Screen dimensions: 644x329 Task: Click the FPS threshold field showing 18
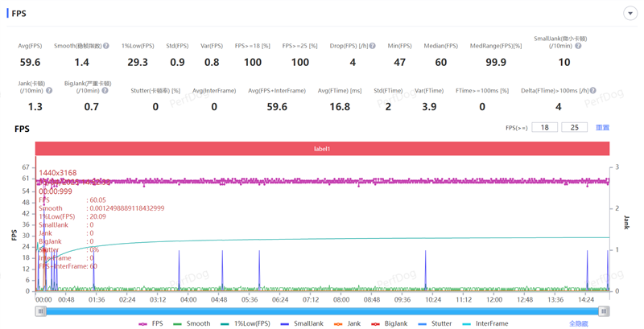click(545, 128)
